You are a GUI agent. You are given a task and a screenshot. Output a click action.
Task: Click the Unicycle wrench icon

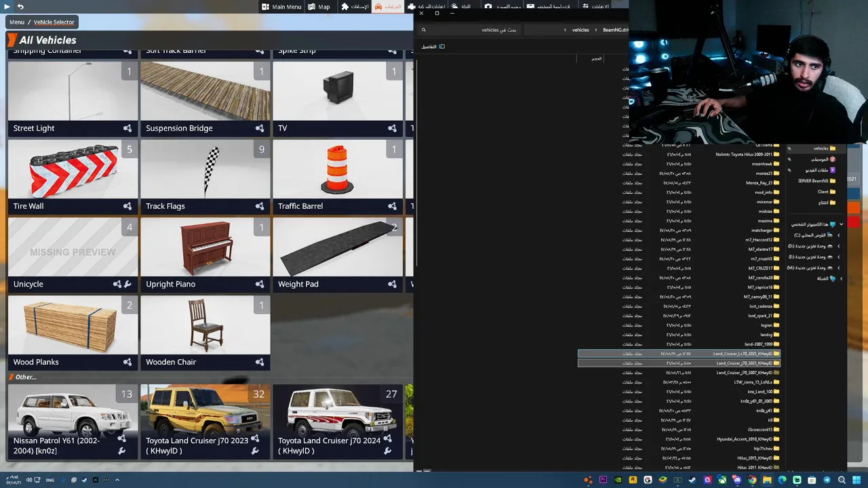click(x=127, y=284)
